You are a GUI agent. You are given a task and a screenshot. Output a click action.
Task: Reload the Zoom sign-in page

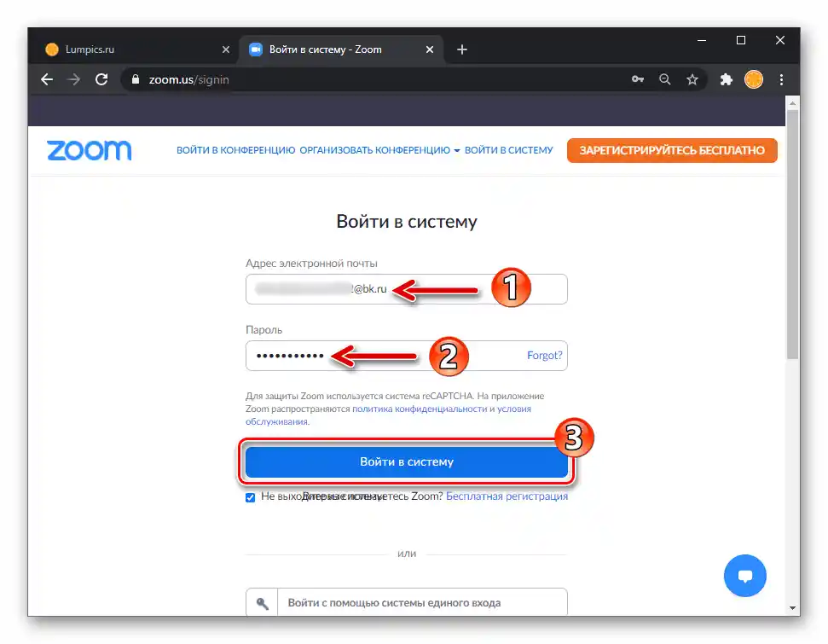click(x=101, y=80)
